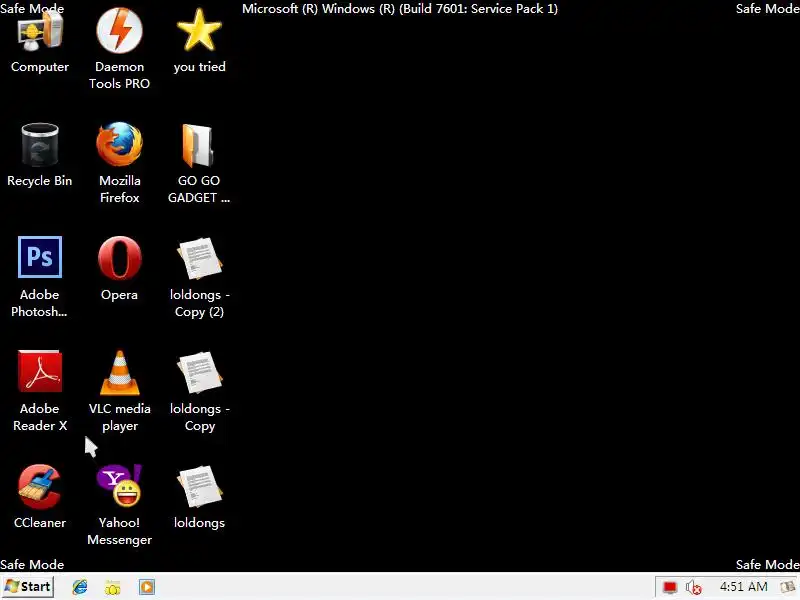This screenshot has width=800, height=600.
Task: Click the muted speaker volume icon
Action: (x=693, y=588)
